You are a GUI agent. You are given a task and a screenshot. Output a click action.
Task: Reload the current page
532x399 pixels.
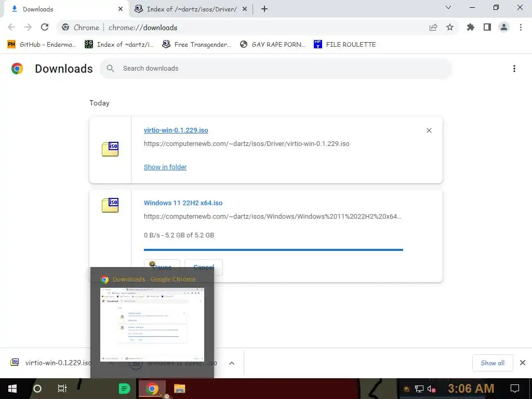(x=45, y=27)
